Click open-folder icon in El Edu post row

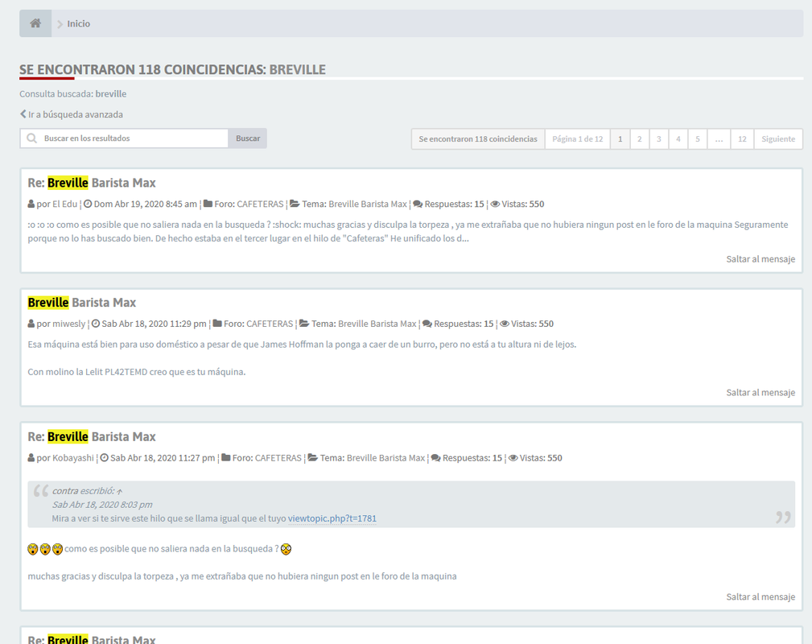click(x=295, y=204)
